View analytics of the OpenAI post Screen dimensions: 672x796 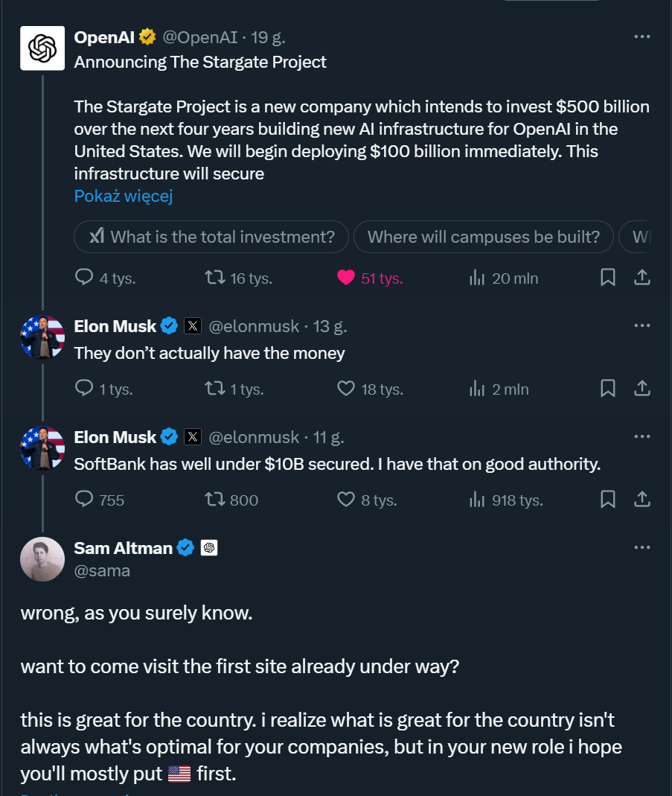pyautogui.click(x=477, y=278)
